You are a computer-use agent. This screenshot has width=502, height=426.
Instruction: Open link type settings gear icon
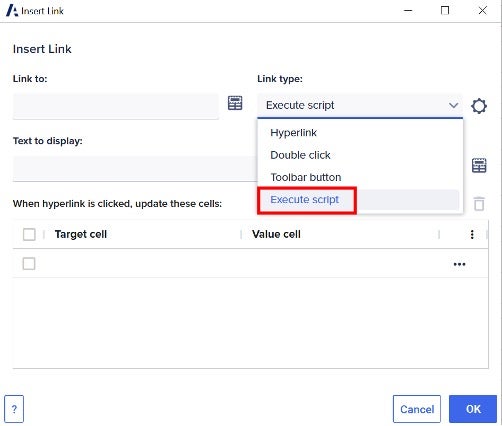(x=479, y=106)
